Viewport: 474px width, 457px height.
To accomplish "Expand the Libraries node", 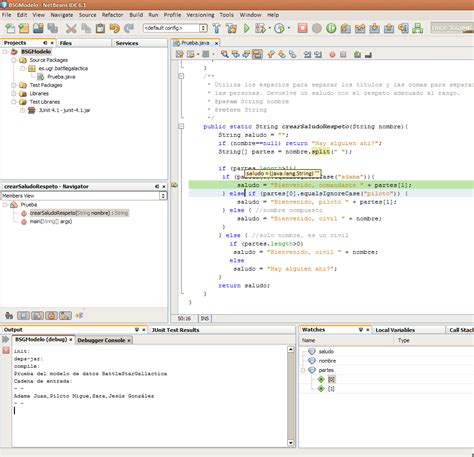I will pyautogui.click(x=14, y=93).
